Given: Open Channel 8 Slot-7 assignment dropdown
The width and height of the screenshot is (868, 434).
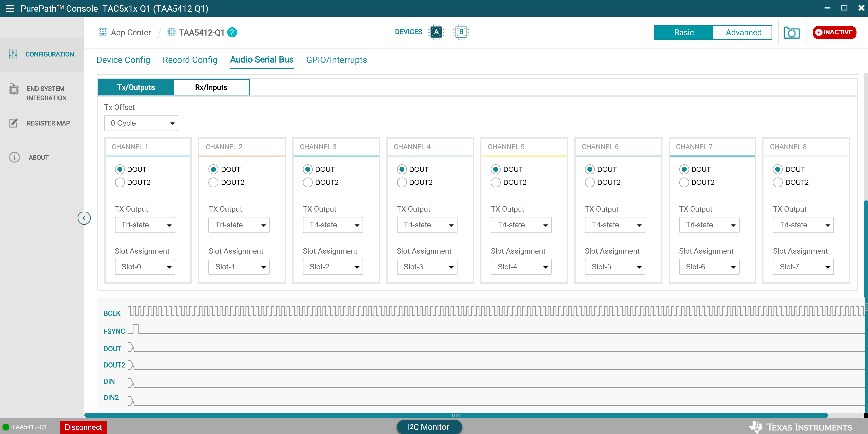Looking at the screenshot, I should pyautogui.click(x=803, y=267).
